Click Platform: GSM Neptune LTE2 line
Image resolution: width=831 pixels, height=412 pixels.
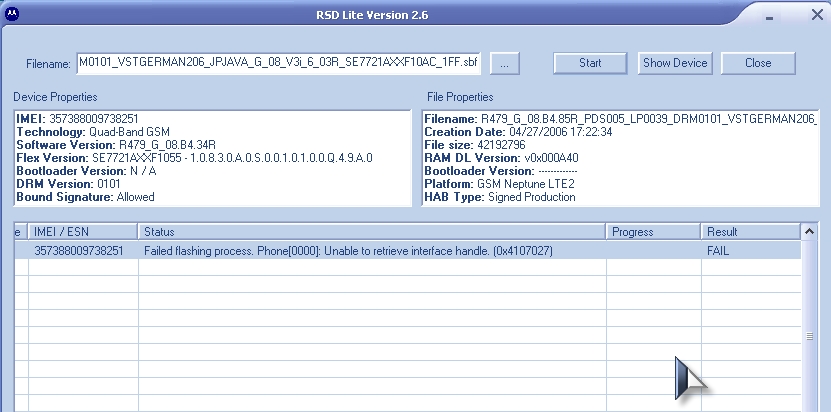tap(499, 184)
